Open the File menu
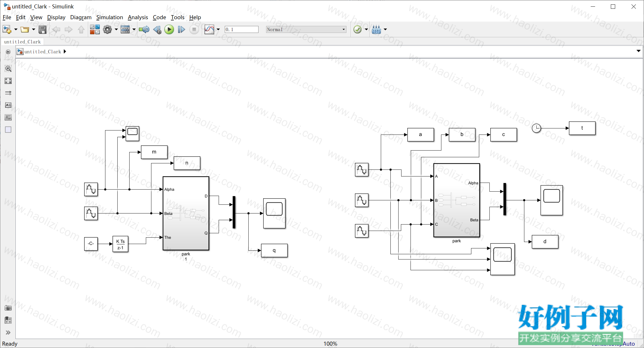 pyautogui.click(x=7, y=17)
